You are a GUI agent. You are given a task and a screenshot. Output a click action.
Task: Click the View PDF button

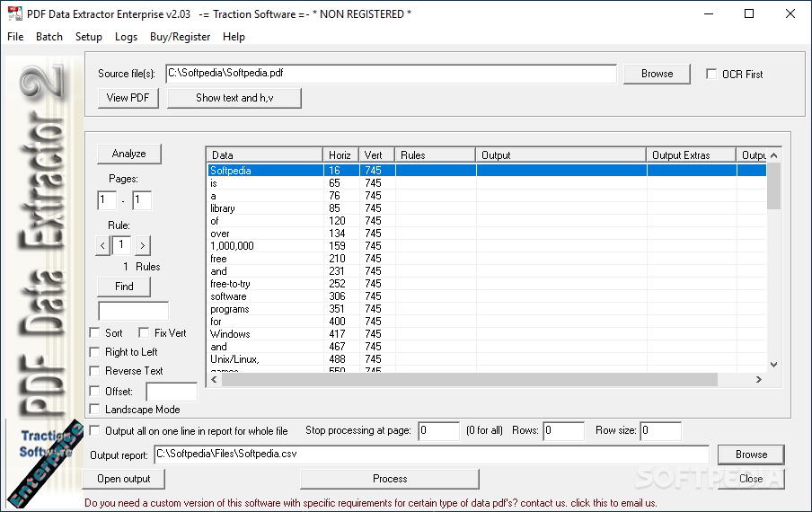(x=128, y=98)
